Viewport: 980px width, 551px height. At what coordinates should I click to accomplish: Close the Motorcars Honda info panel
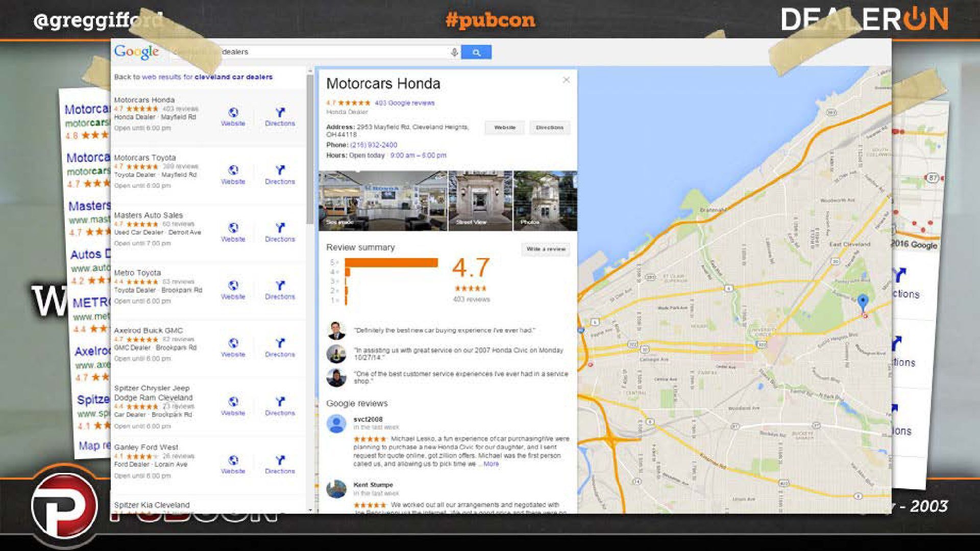click(x=566, y=80)
